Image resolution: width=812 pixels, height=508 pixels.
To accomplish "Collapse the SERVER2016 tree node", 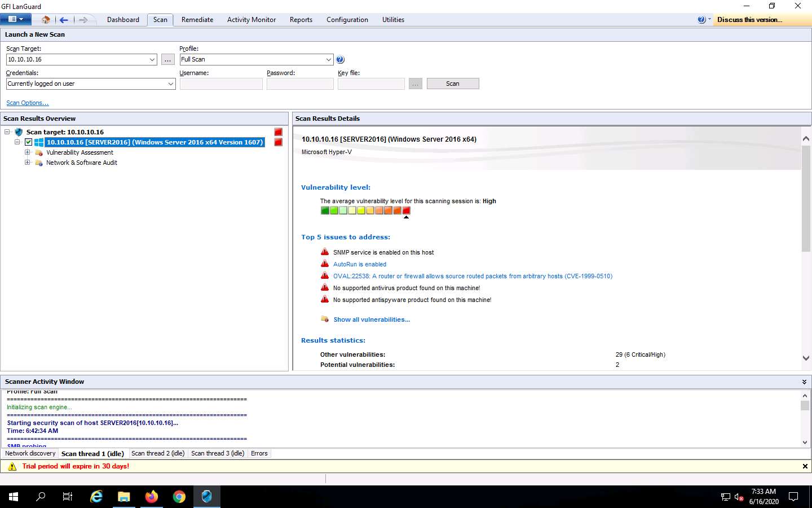I will pyautogui.click(x=17, y=142).
